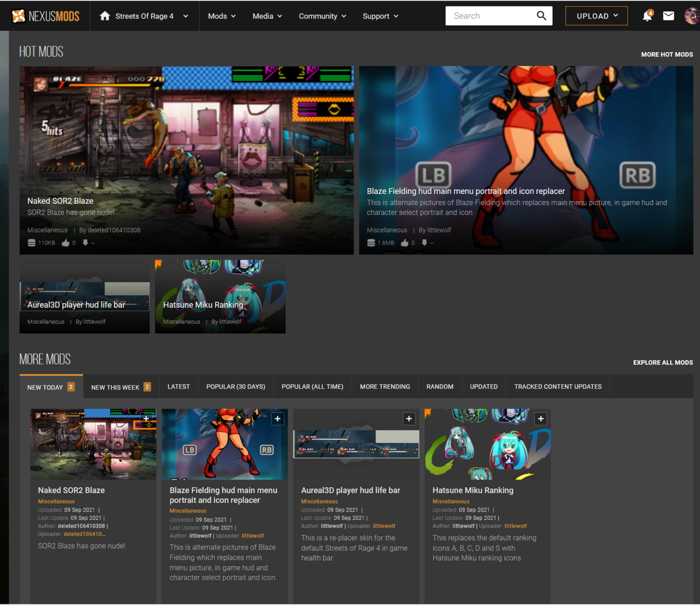Image resolution: width=700 pixels, height=605 pixels.
Task: Expand the Support menu
Action: click(x=380, y=16)
